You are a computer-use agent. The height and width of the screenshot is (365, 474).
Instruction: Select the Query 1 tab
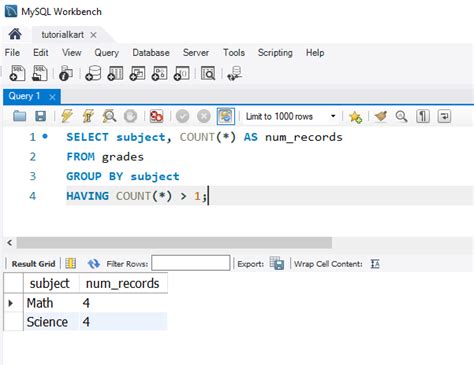pos(24,96)
